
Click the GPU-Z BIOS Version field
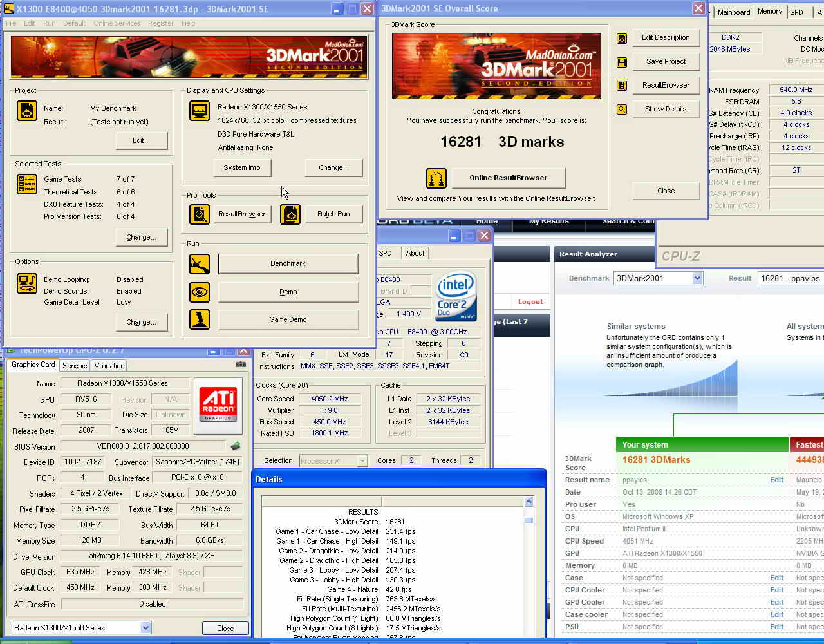(143, 446)
